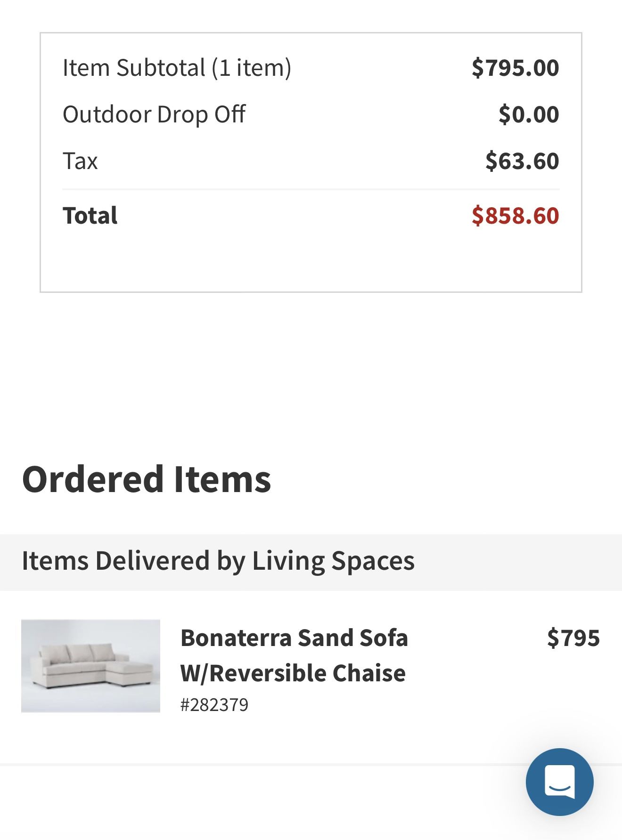This screenshot has height=840, width=622.
Task: Open the live chat bubble icon
Action: pos(559,782)
